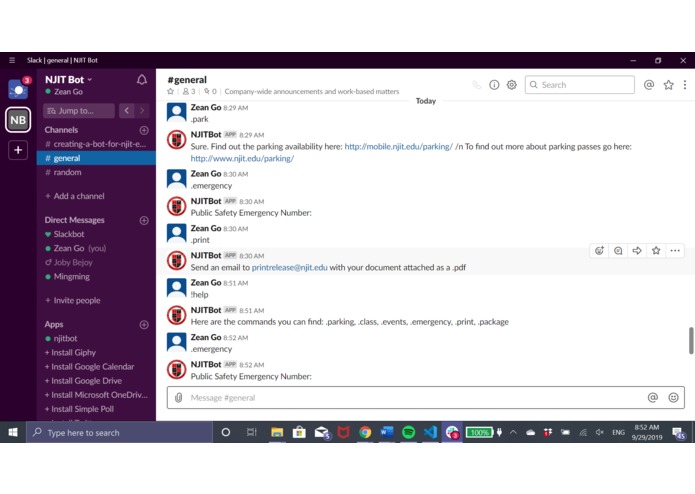Go forward in history arrow
The image size is (695, 494).
[142, 111]
